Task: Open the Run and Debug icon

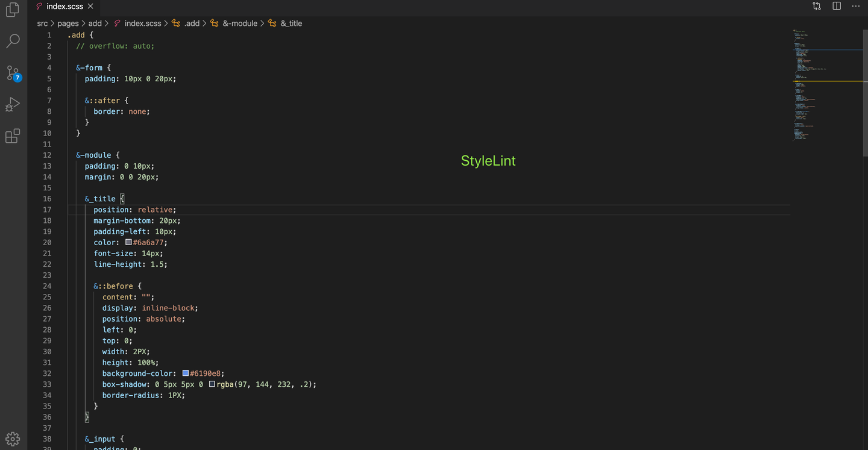Action: click(x=13, y=105)
